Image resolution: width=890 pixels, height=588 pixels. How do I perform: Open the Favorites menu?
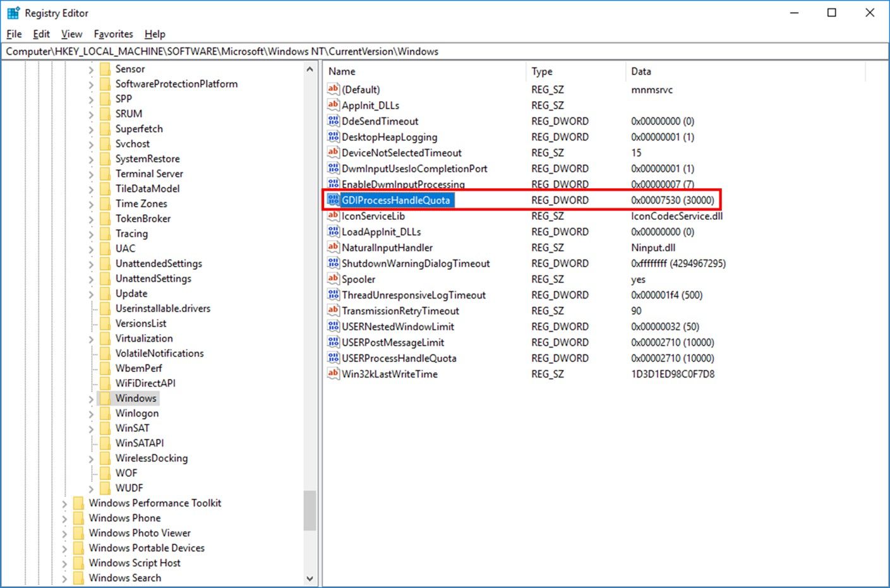(x=114, y=34)
